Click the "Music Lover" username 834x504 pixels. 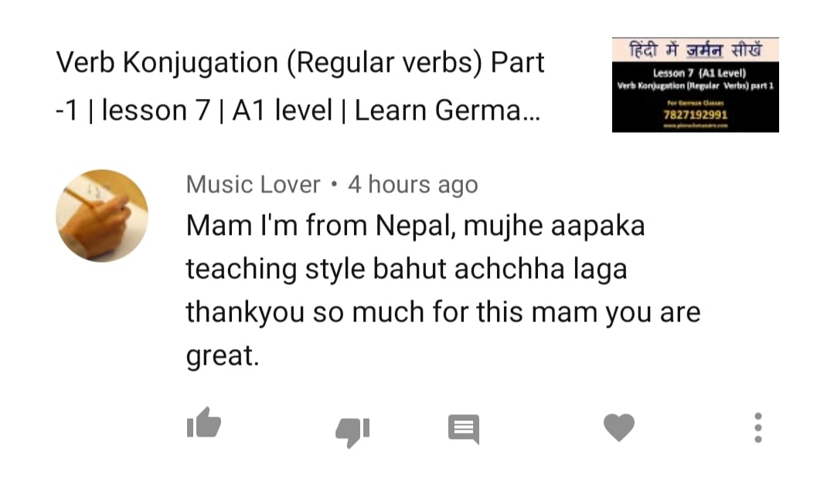click(x=254, y=185)
